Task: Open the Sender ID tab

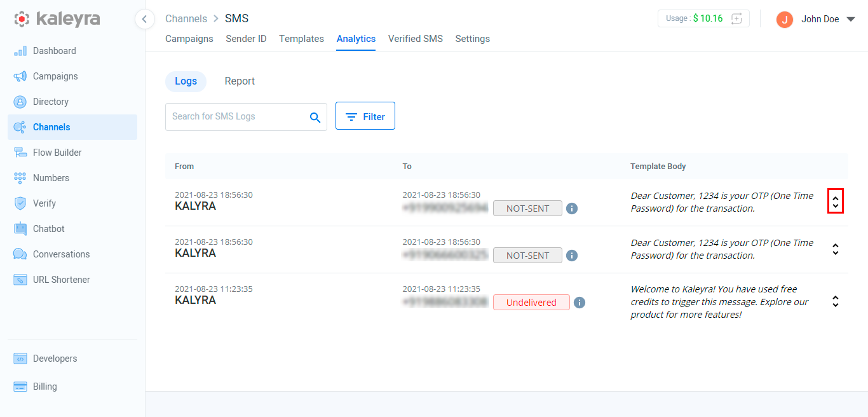Action: (246, 39)
